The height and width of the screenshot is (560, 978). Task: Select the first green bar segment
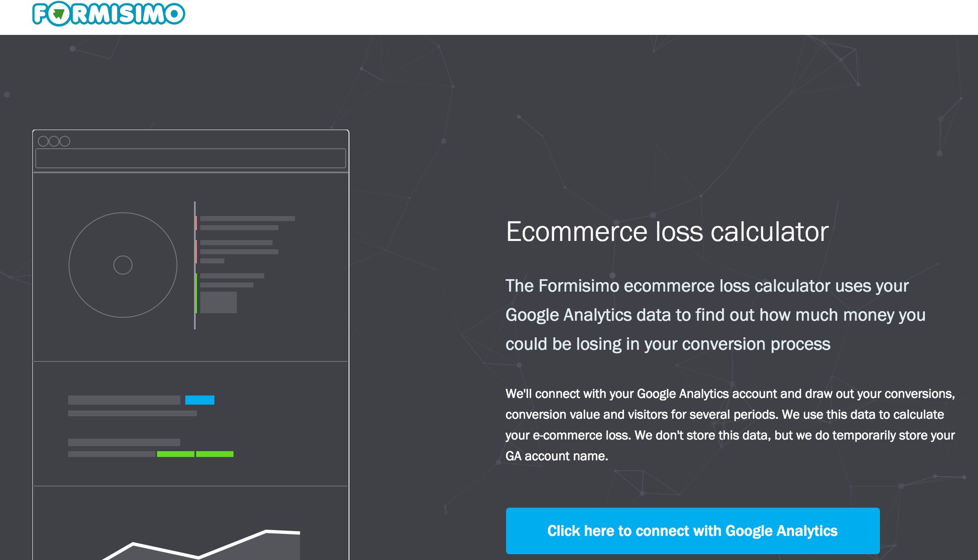175,454
